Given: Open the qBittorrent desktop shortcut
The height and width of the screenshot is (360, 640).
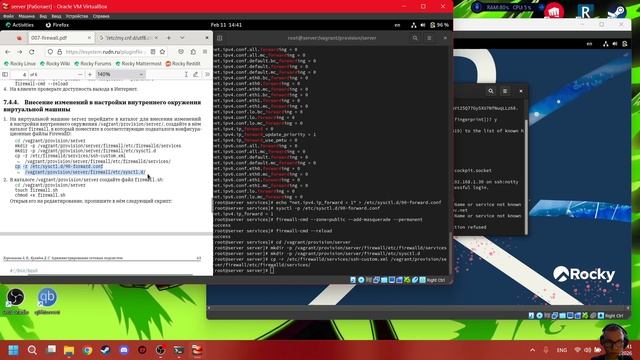Looking at the screenshot, I should tap(47, 301).
